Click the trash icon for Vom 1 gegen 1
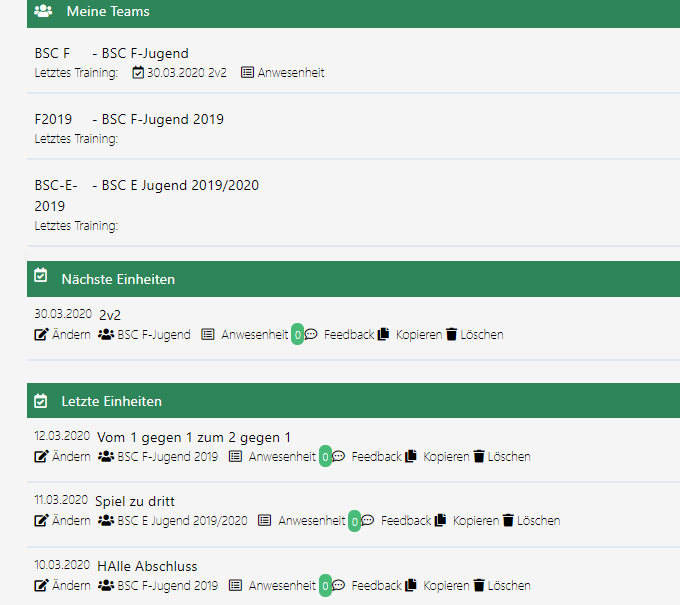The width and height of the screenshot is (680, 605). pyautogui.click(x=479, y=457)
